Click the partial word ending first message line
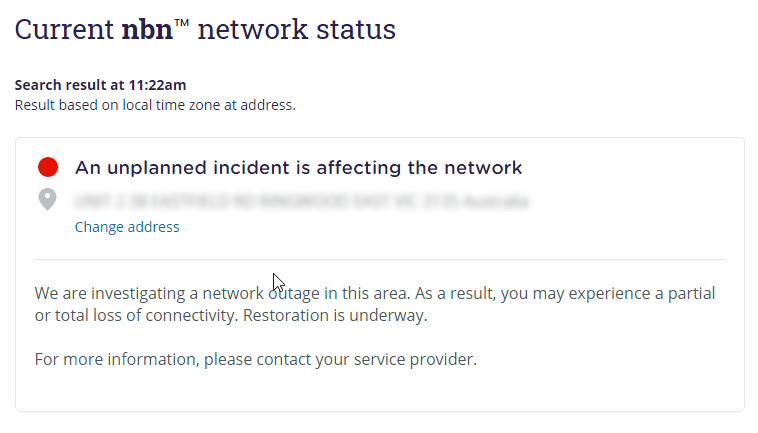Screen dimensions: 758x433 point(691,293)
